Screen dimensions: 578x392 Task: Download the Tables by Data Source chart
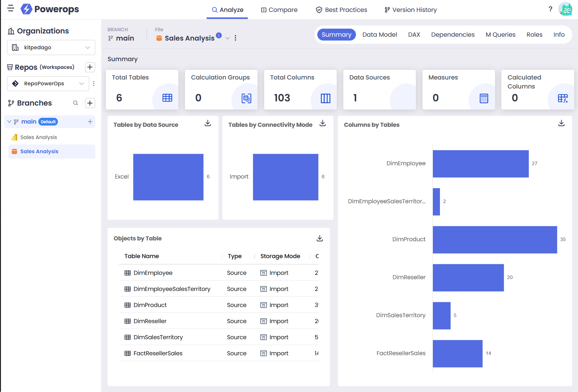click(x=208, y=123)
